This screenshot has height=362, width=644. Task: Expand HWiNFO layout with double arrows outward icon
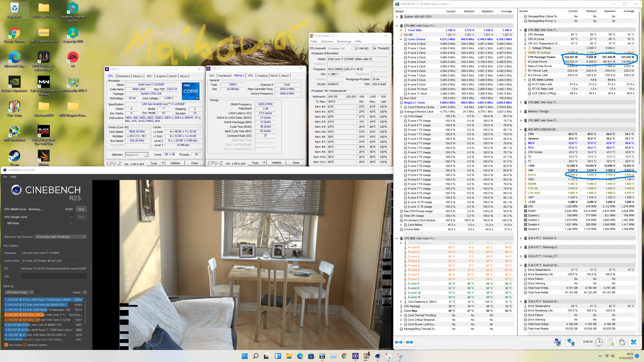[399, 342]
